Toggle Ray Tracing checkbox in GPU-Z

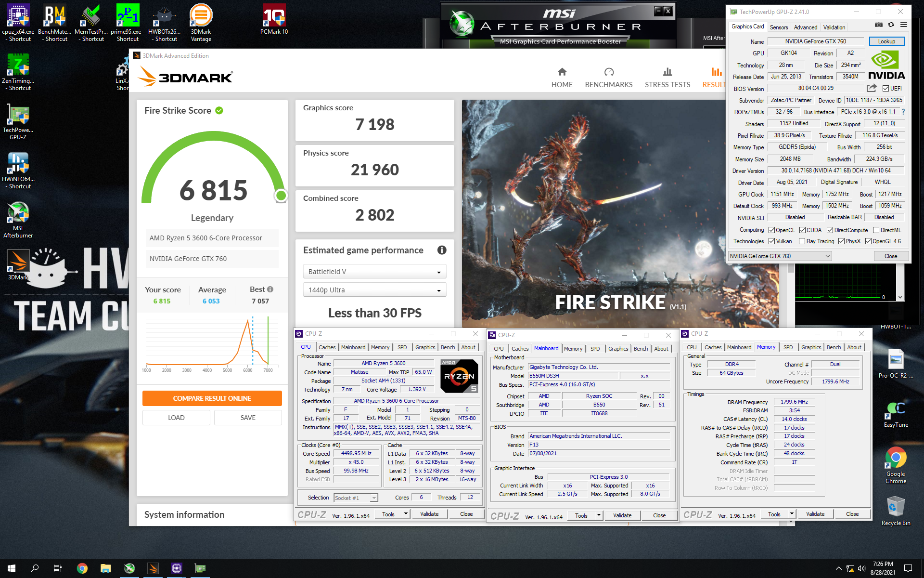point(802,241)
